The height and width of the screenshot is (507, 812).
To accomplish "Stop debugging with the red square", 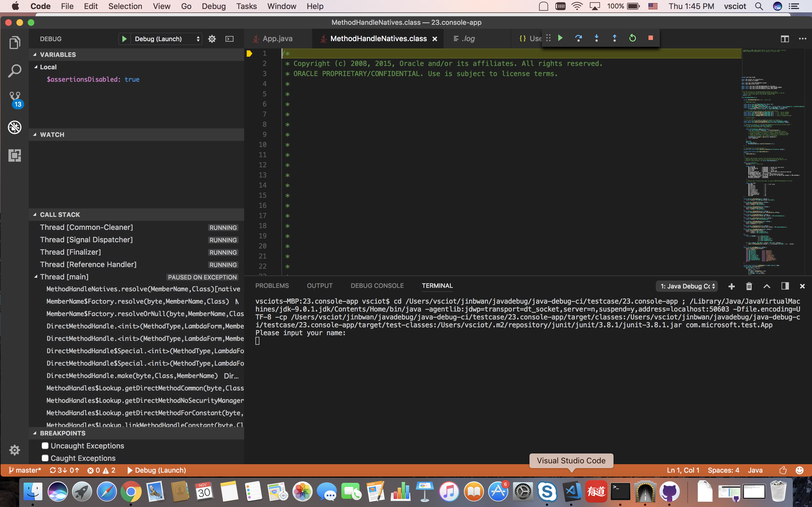I will pyautogui.click(x=650, y=38).
